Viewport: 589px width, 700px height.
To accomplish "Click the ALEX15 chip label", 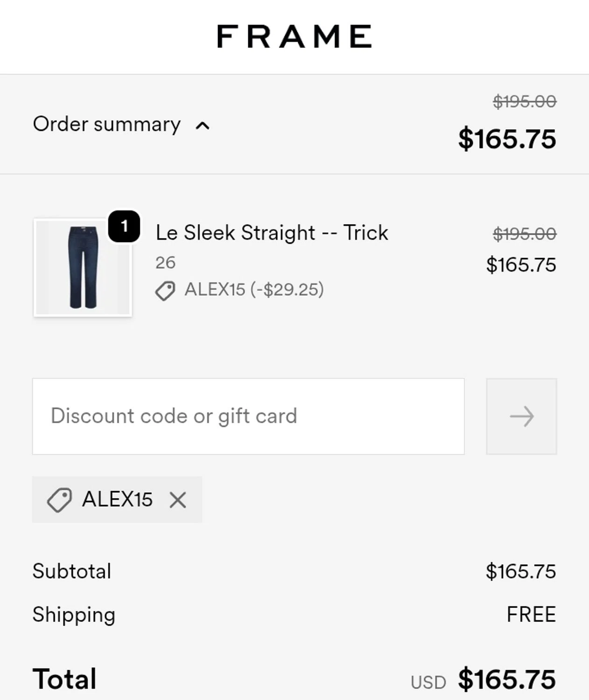I will tap(117, 499).
